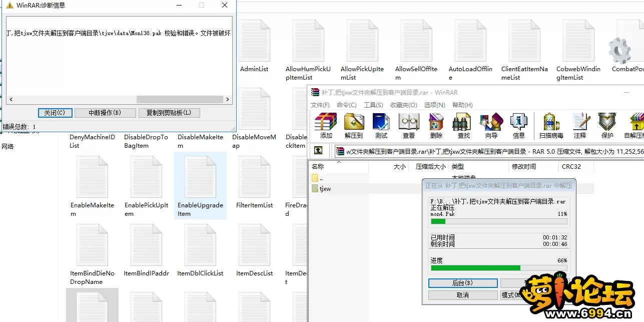Select the parent '..' folder entry
Screen dimensions: 644x322
(318, 178)
